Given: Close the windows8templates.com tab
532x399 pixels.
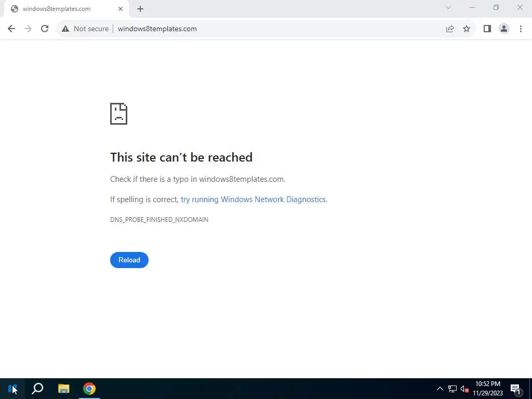Looking at the screenshot, I should [121, 9].
